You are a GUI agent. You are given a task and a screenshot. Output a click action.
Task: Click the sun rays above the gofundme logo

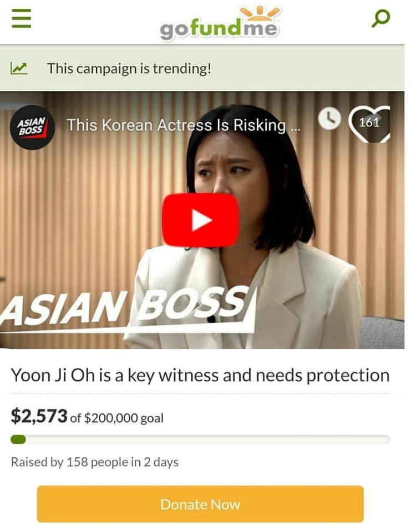[x=260, y=13]
